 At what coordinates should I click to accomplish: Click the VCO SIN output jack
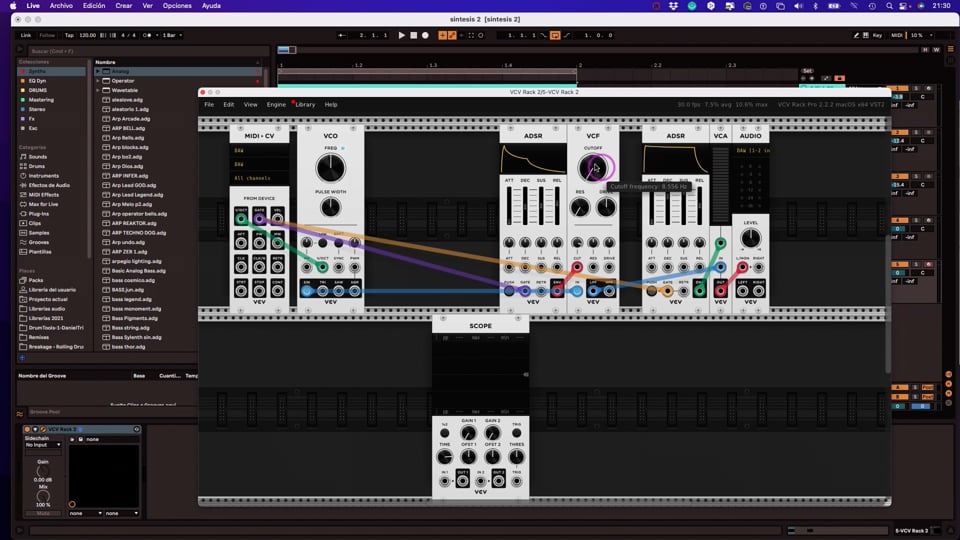[307, 291]
